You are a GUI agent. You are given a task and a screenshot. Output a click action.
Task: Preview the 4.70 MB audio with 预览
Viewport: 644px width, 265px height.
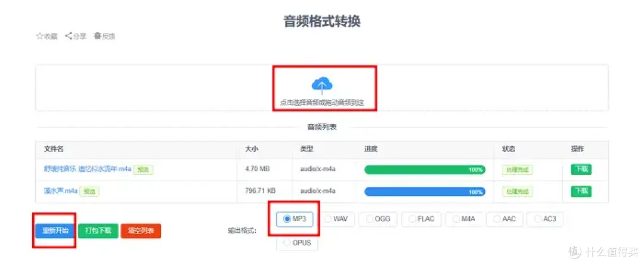143,170
